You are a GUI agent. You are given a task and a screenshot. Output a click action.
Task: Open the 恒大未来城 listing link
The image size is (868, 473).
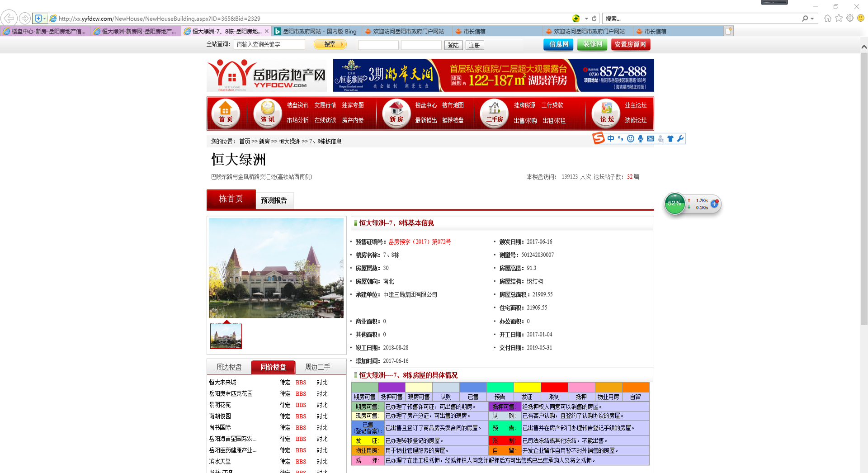(x=222, y=383)
